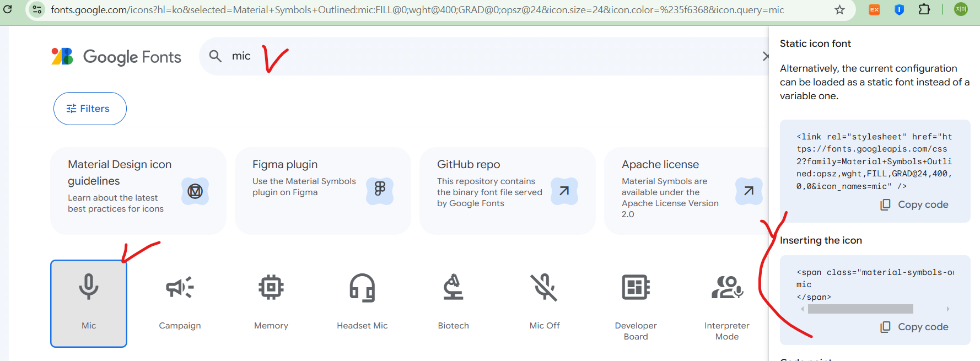View site information icon in address bar
Image resolution: width=980 pixels, height=361 pixels.
[37, 9]
